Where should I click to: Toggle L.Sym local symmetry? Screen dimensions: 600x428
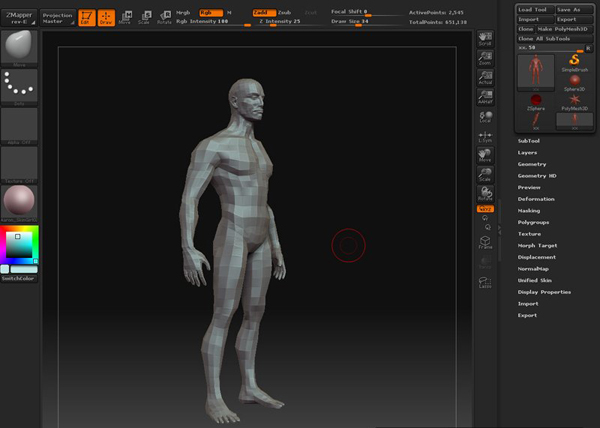[x=485, y=136]
